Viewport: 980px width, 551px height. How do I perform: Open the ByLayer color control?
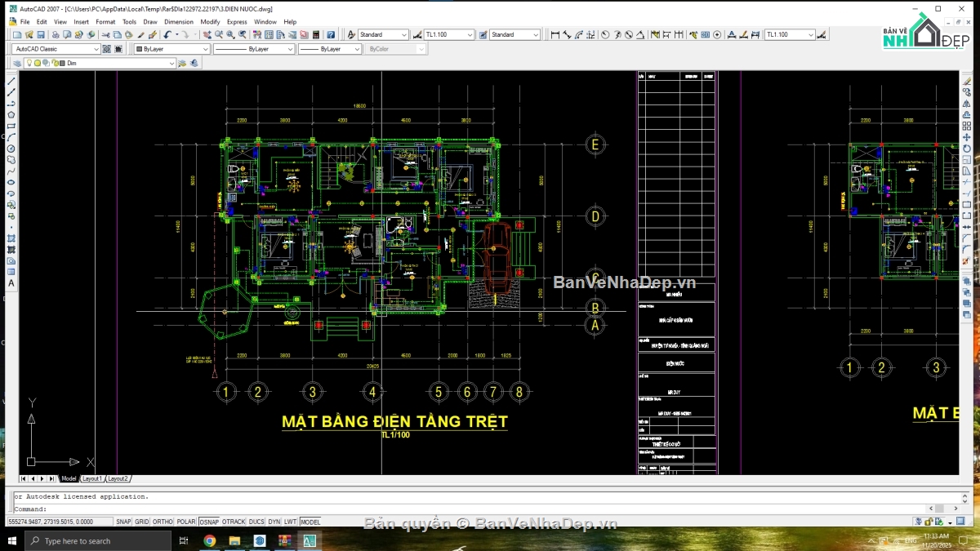click(171, 49)
